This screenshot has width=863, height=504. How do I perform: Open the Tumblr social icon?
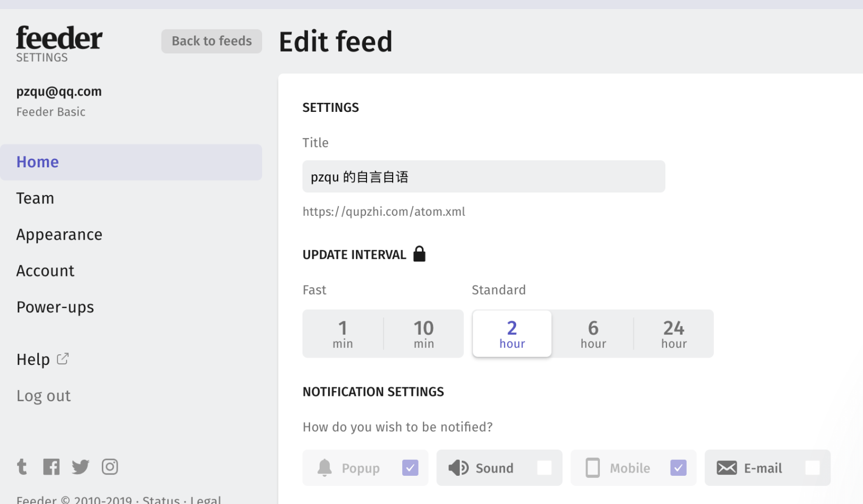[22, 467]
